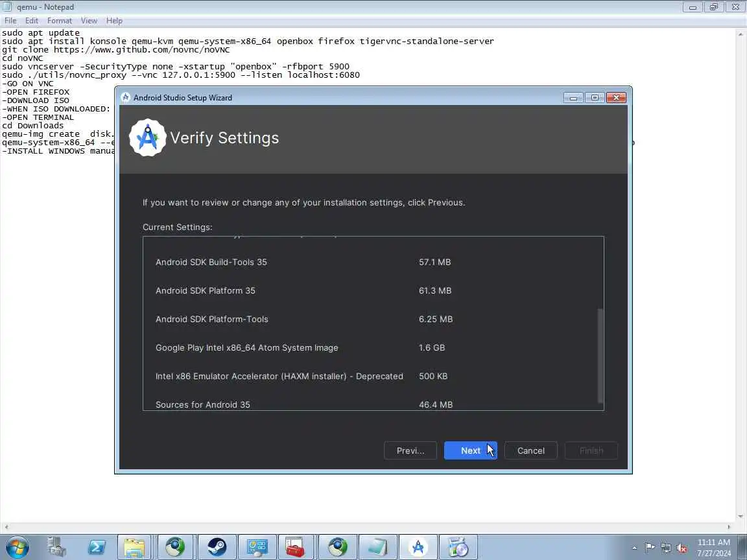
Task: Open Server Manager from the taskbar
Action: (x=56, y=547)
